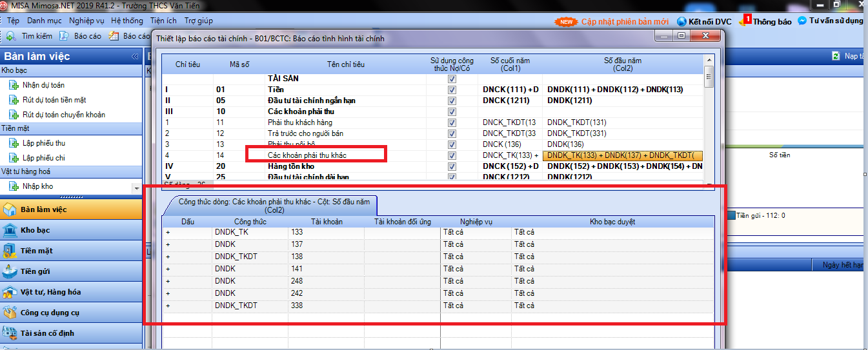Open the Hệ thống menu
The height and width of the screenshot is (350, 868).
[127, 21]
